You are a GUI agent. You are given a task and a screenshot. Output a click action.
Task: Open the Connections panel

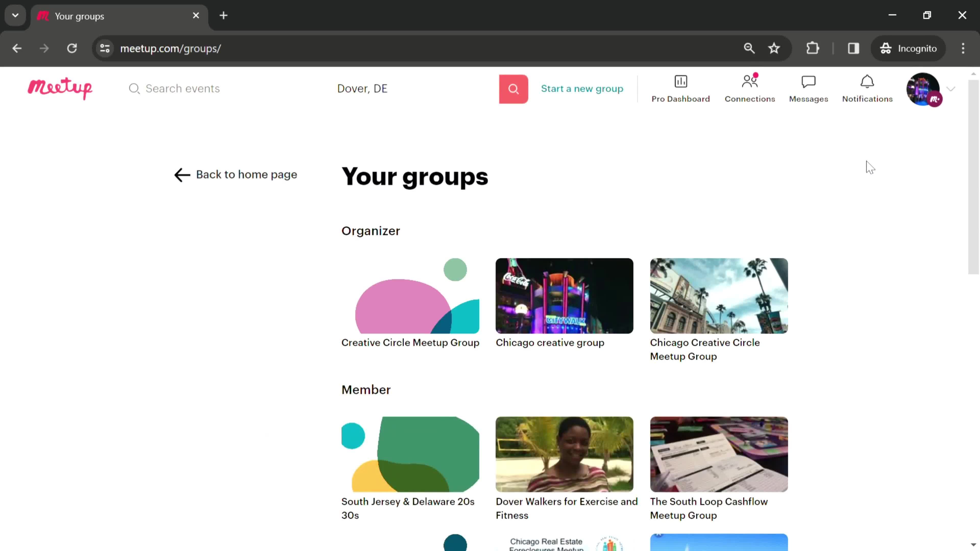click(750, 88)
